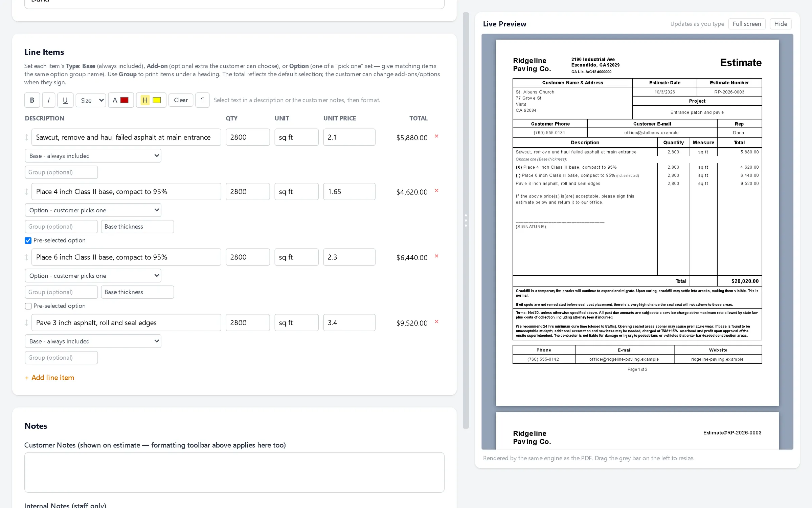The width and height of the screenshot is (812, 508).
Task: Click reorder handle for Place 6 inch item
Action: tap(27, 257)
